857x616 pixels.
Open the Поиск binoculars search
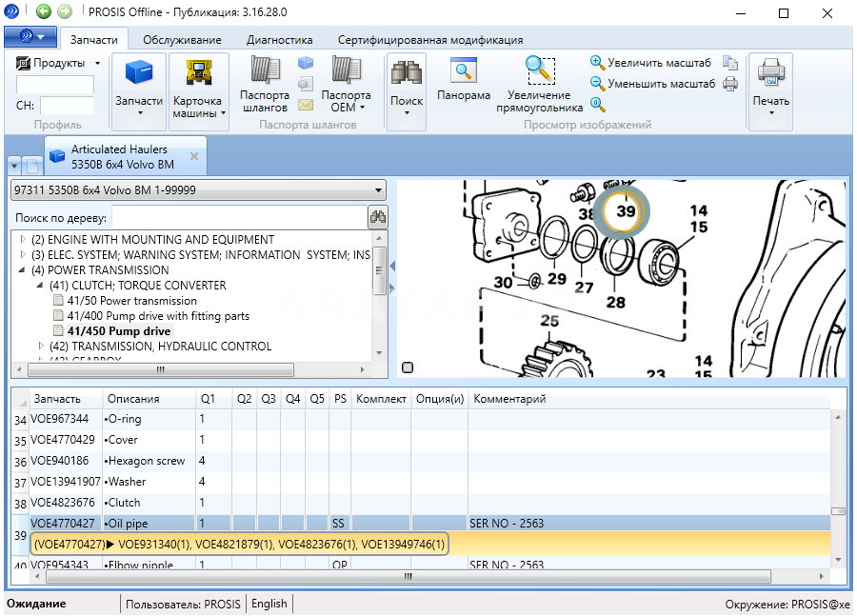(407, 90)
